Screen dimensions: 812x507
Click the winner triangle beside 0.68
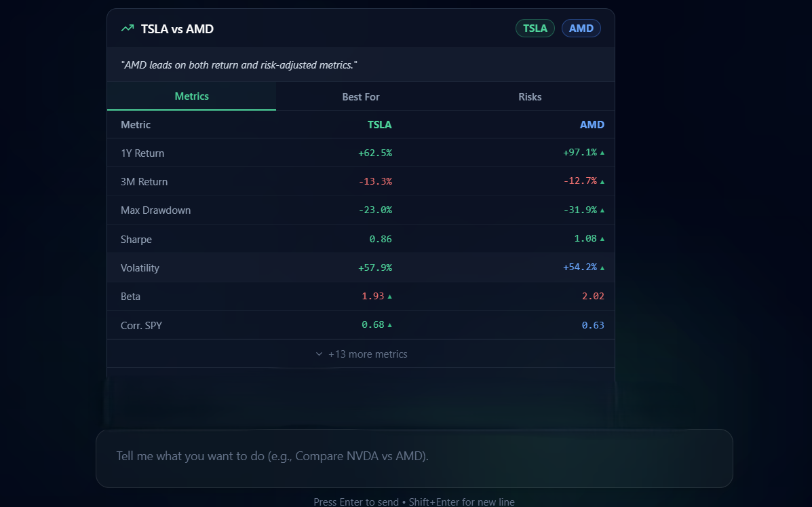[x=390, y=325]
